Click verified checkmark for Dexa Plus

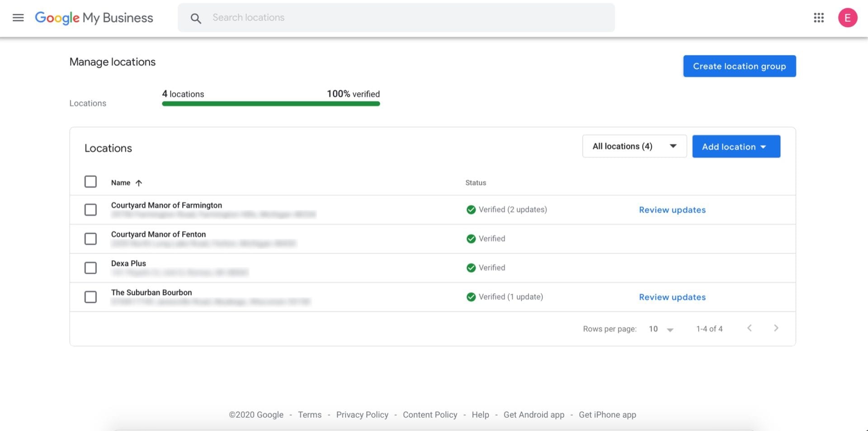pos(471,268)
